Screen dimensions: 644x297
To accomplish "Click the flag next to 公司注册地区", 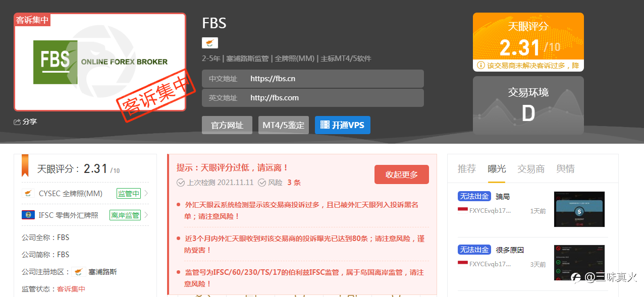I will [78, 272].
